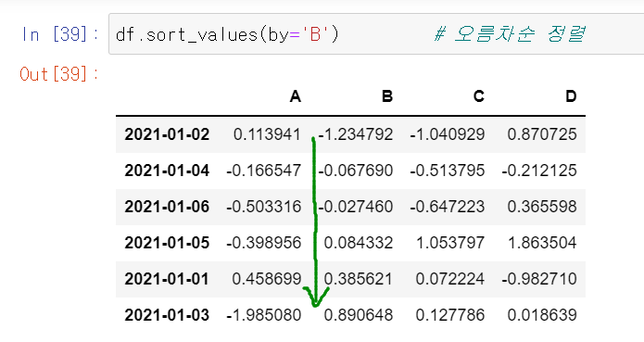The height and width of the screenshot is (342, 644).
Task: Select index row 2021-01-03
Action: pos(167,315)
